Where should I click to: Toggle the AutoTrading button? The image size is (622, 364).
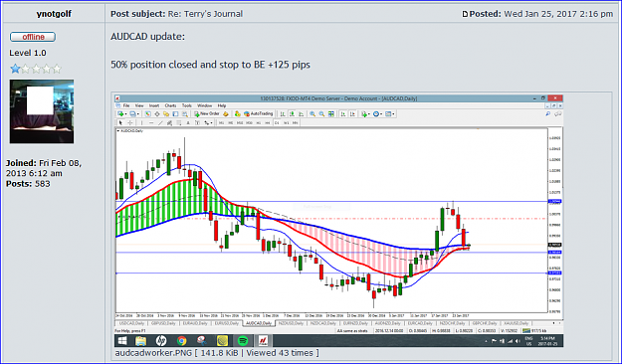click(x=258, y=113)
